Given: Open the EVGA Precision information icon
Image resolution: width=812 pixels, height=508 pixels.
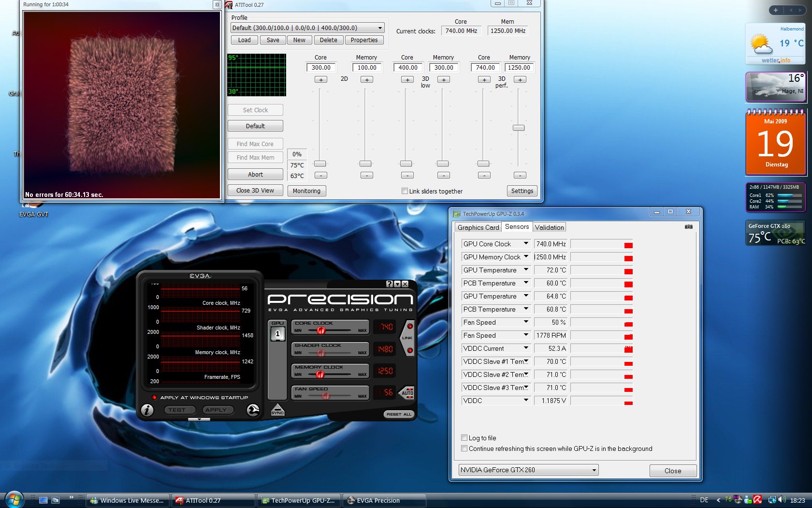Looking at the screenshot, I should pos(147,410).
